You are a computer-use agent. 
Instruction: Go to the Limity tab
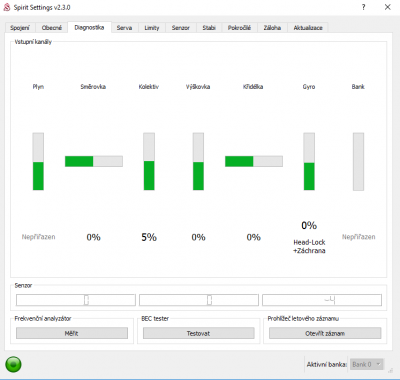[x=152, y=28]
